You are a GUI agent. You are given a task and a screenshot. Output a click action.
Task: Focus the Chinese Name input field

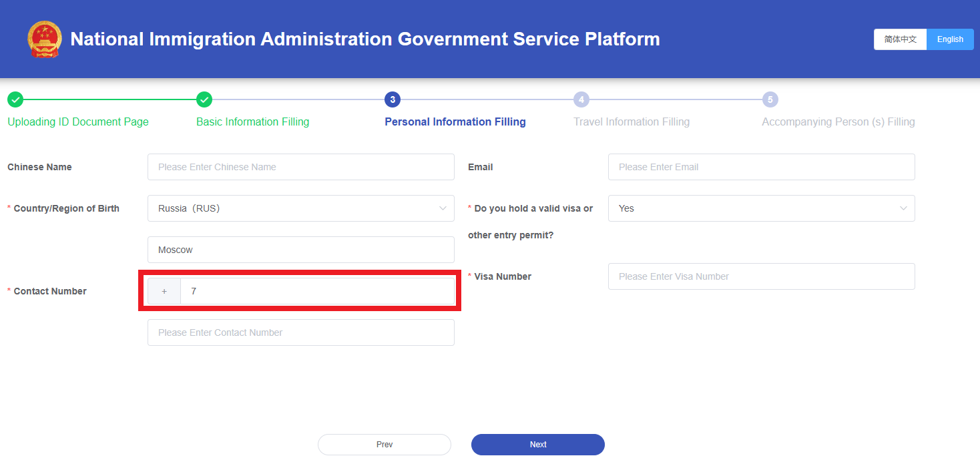pyautogui.click(x=300, y=167)
